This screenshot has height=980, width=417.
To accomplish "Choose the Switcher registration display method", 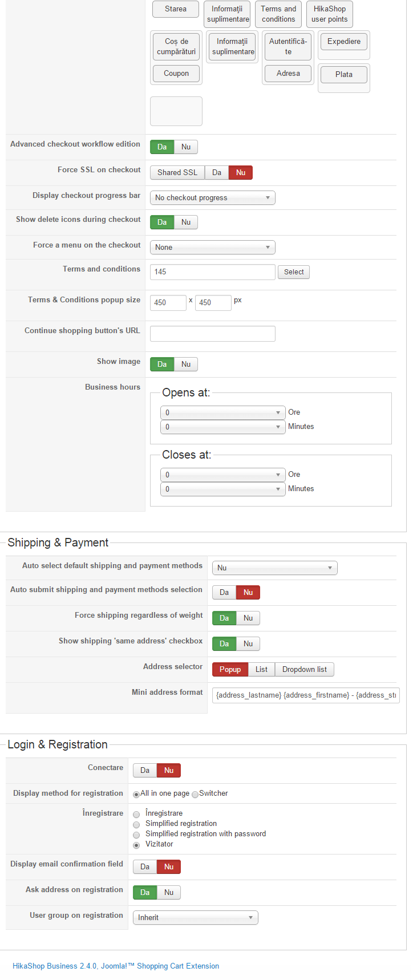I will pos(195,794).
